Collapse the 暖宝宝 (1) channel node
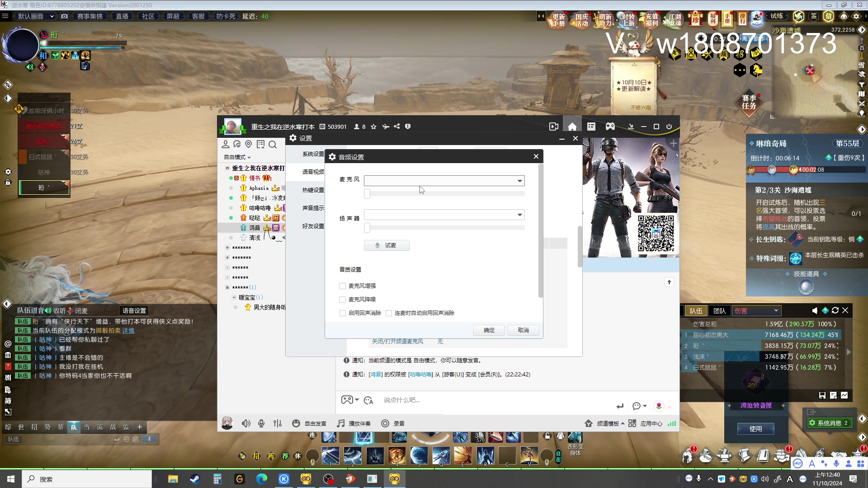This screenshot has height=488, width=868. pyautogui.click(x=234, y=297)
